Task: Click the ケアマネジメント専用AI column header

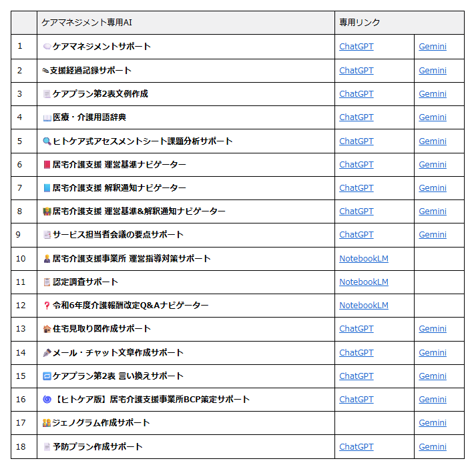Action: [x=186, y=23]
